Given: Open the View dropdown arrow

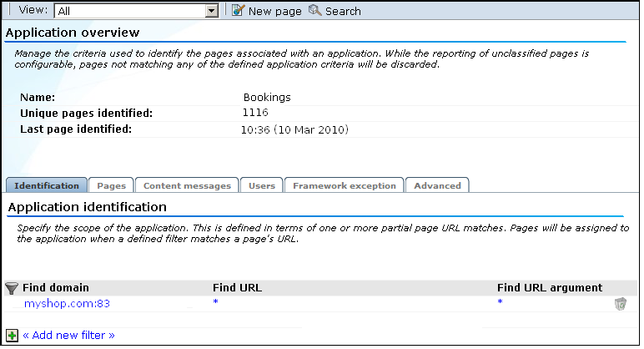Looking at the screenshot, I should click(x=212, y=11).
